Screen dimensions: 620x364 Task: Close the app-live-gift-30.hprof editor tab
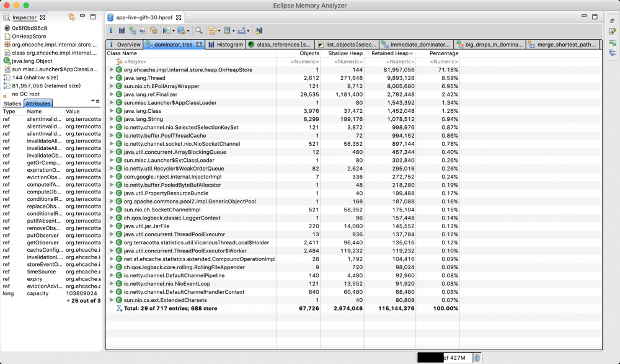click(x=179, y=17)
